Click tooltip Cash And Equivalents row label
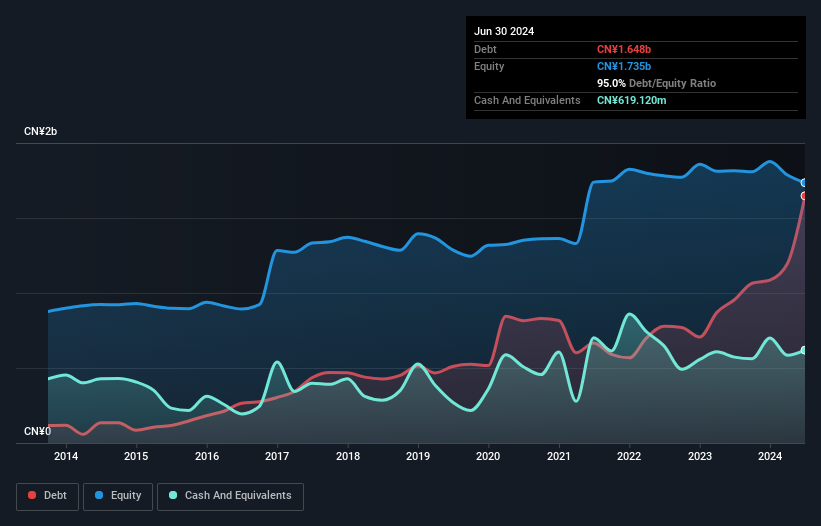The image size is (821, 526). (x=527, y=100)
